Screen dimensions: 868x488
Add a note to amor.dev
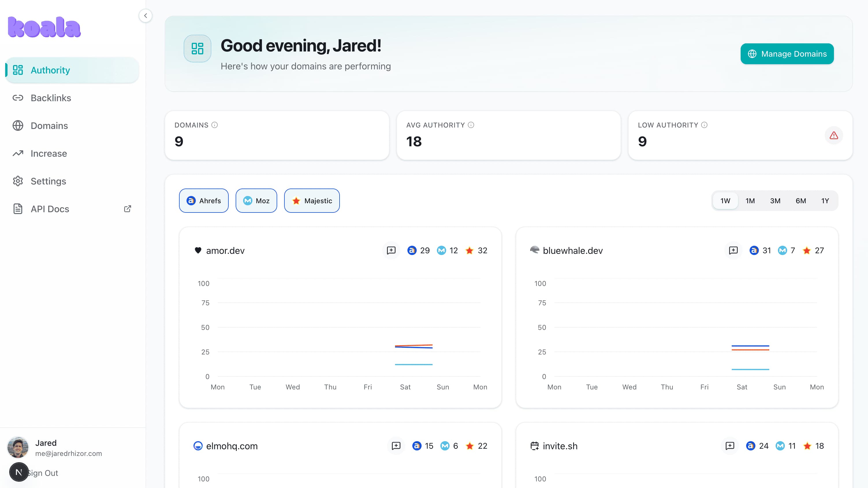391,250
